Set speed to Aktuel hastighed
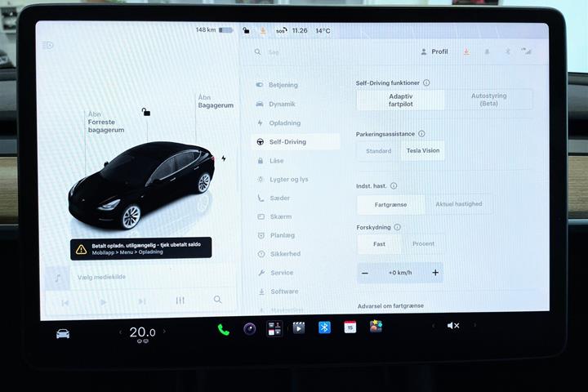This screenshot has height=392, width=588. coord(459,204)
